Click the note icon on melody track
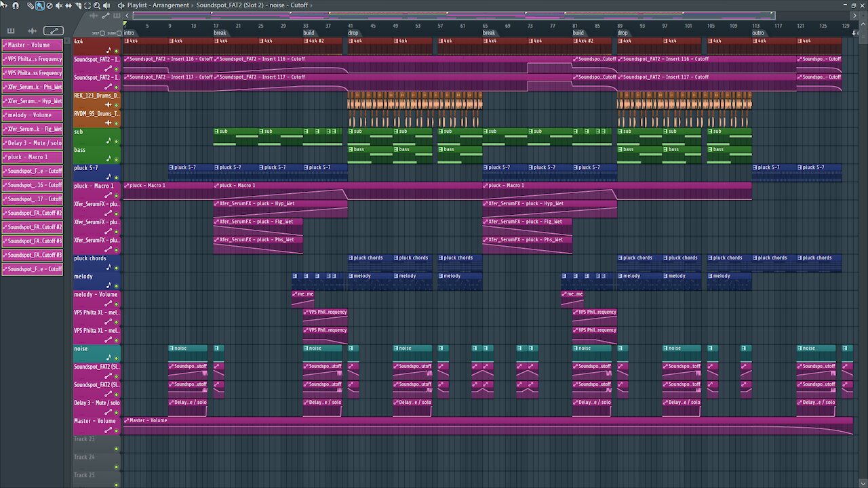868x488 pixels. tap(108, 285)
